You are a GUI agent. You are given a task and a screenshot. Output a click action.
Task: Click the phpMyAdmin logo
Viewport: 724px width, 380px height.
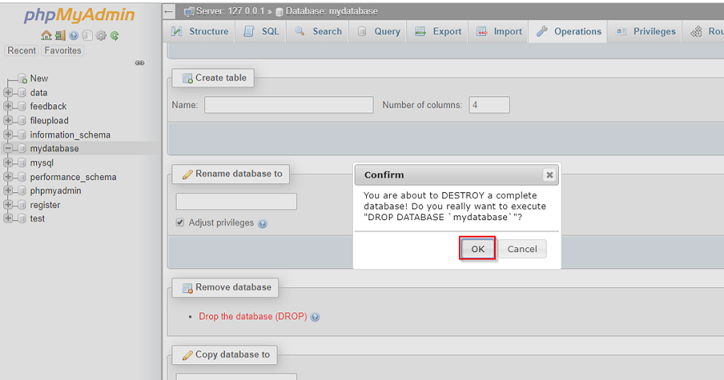click(79, 15)
